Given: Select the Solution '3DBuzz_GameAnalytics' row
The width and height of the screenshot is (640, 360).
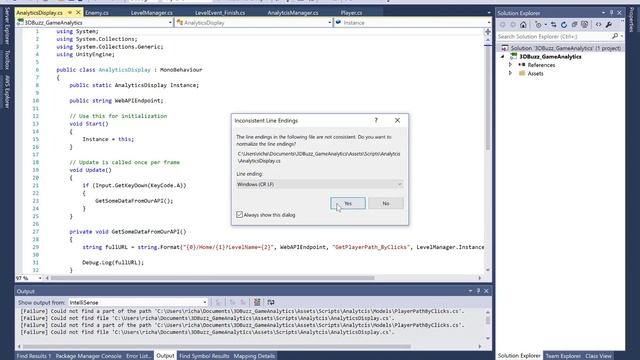Looking at the screenshot, I should click(560, 48).
